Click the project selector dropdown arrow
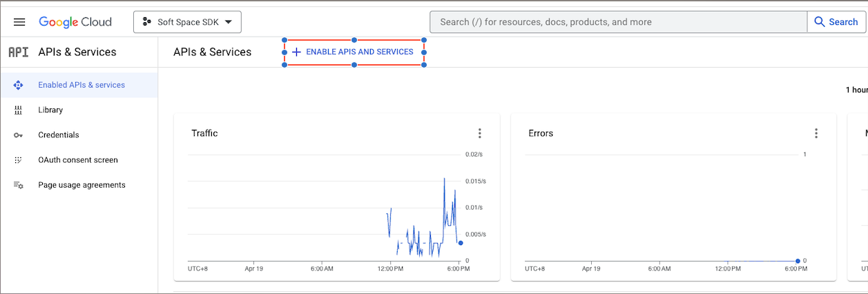 (x=229, y=22)
